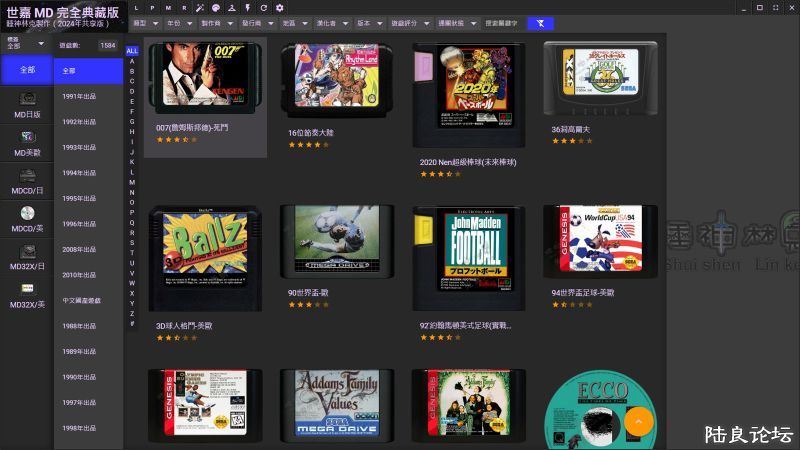This screenshot has height=450, width=800.
Task: Jump to letter M in alphabet index
Action: pos(132,182)
